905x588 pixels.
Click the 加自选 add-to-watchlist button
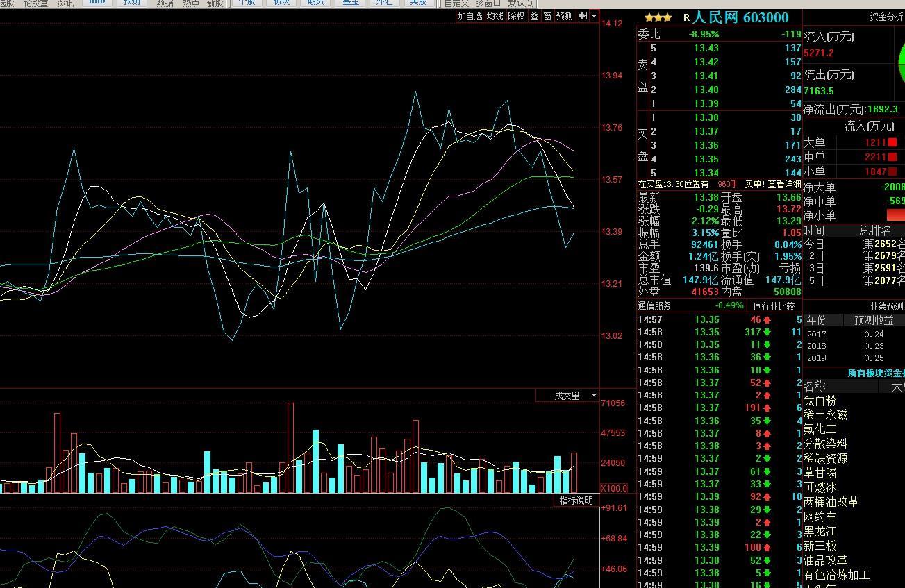(470, 16)
